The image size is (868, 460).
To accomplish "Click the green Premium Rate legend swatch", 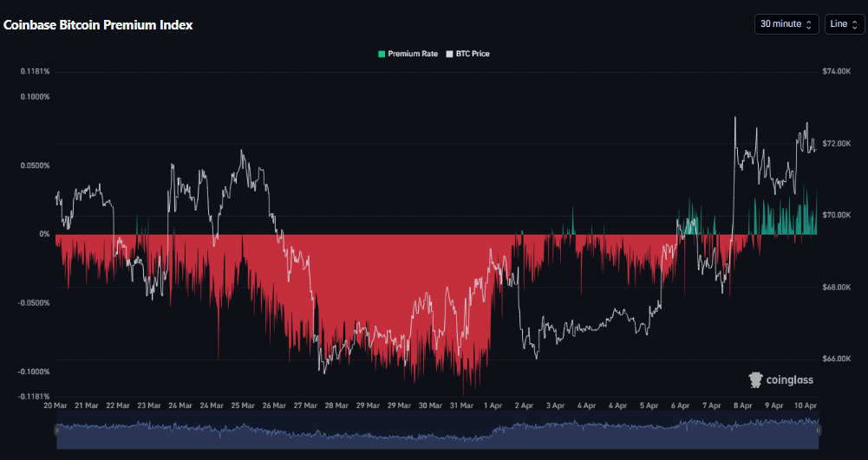I will tap(382, 54).
